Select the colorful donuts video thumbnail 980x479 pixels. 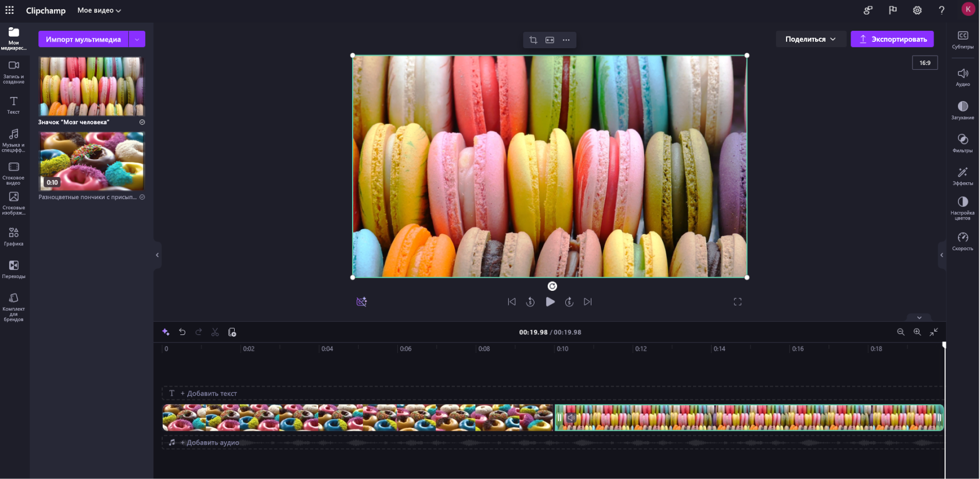tap(91, 161)
